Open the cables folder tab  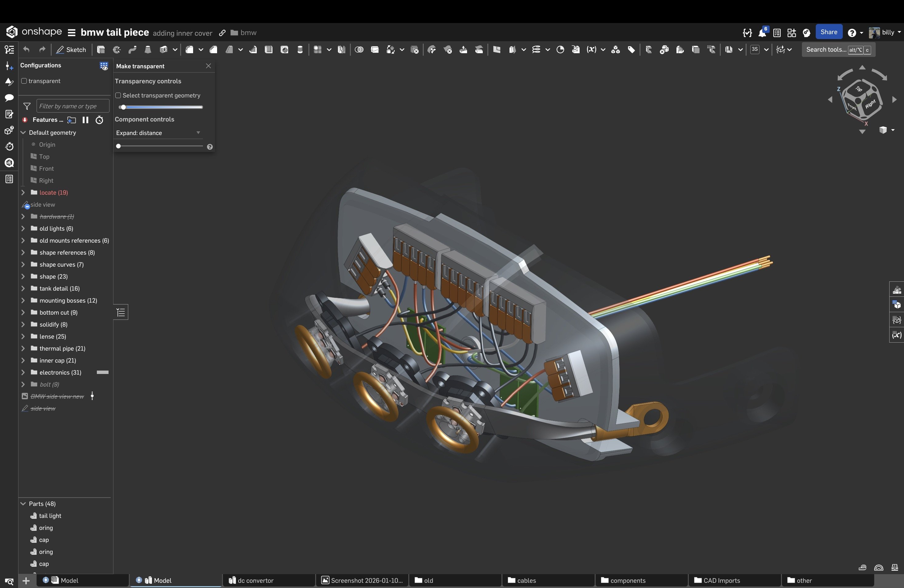coord(526,580)
